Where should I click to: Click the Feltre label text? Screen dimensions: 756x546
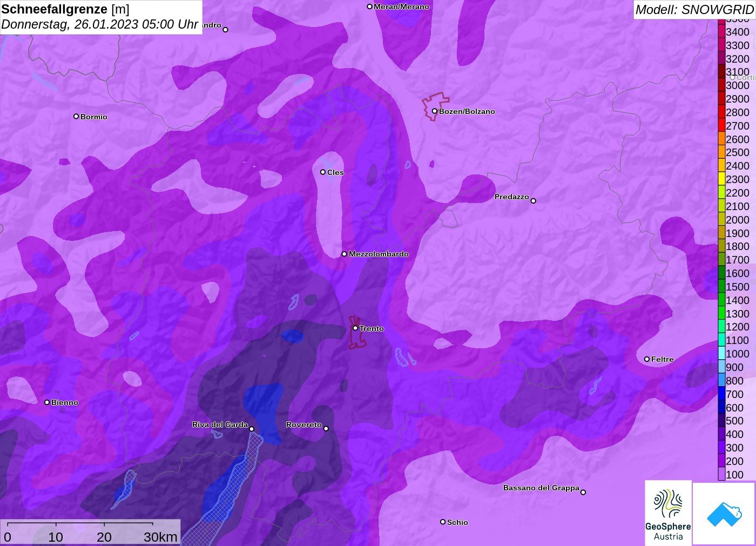(663, 359)
